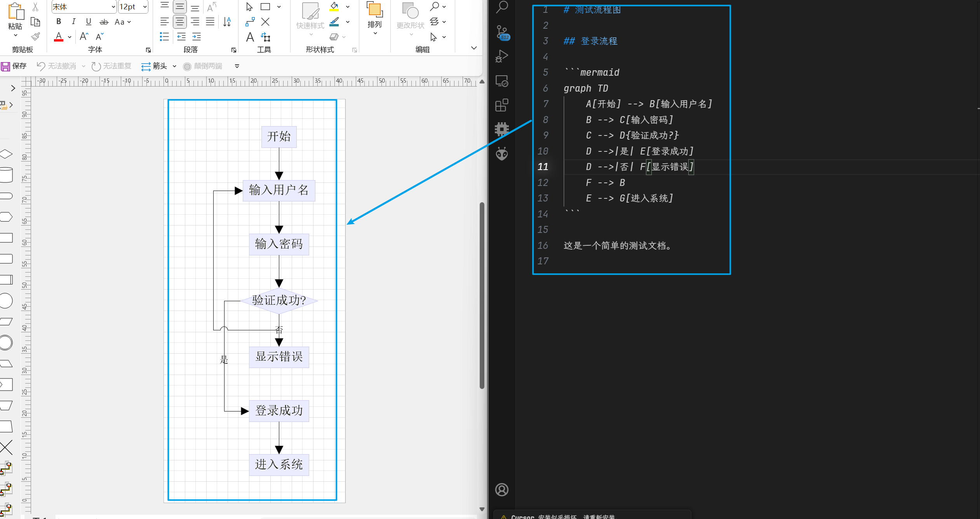Viewport: 980px width, 519px height.
Task: Click the Accounts icon in the activity bar
Action: 501,489
